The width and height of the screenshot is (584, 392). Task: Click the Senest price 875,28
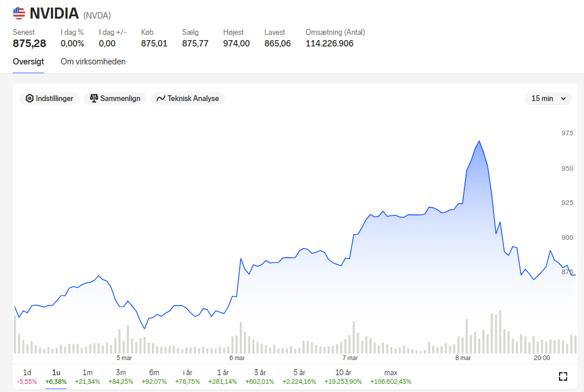[30, 44]
